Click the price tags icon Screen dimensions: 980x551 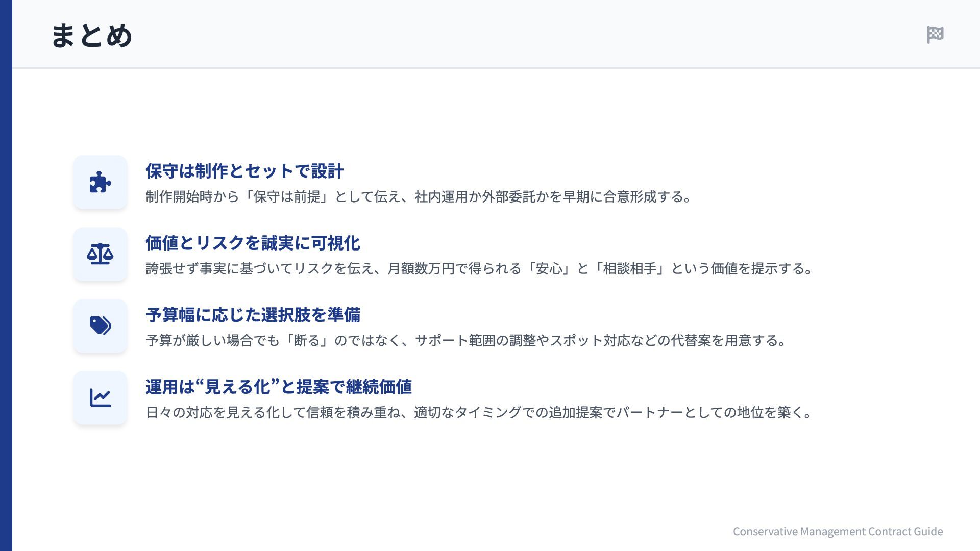pyautogui.click(x=100, y=325)
